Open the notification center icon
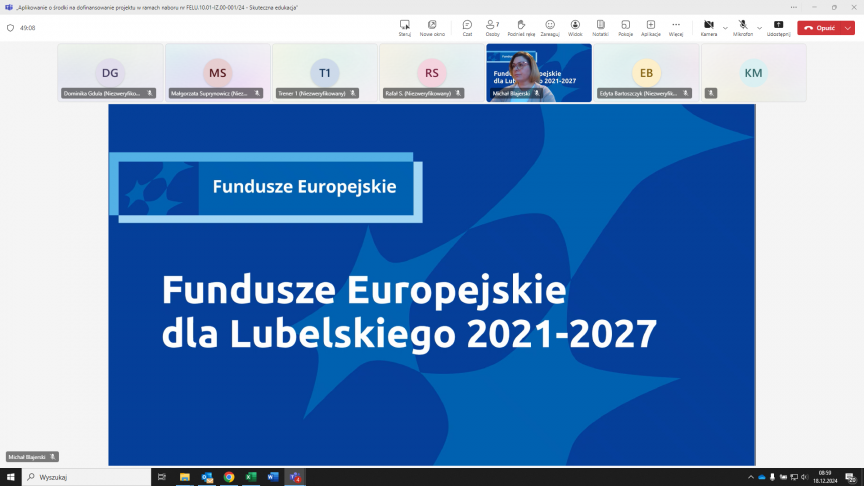This screenshot has width=864, height=486. (851, 477)
